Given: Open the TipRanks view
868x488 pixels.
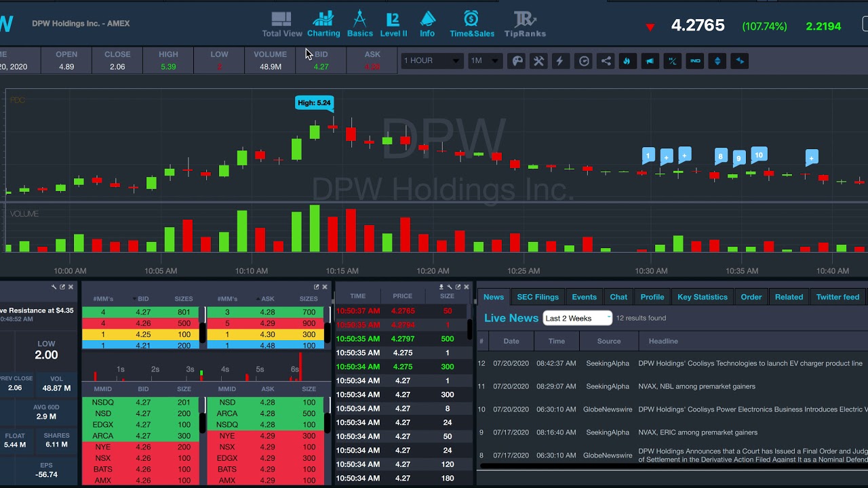Looking at the screenshot, I should (525, 24).
